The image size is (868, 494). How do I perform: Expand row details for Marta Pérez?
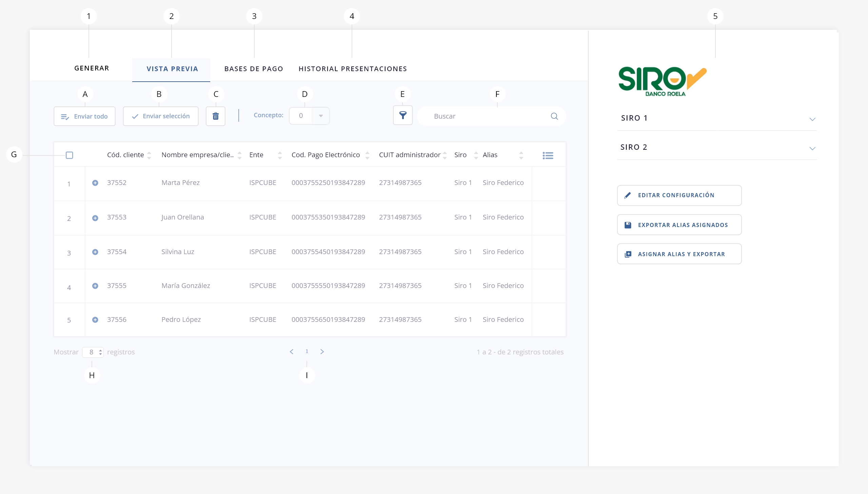(x=95, y=183)
